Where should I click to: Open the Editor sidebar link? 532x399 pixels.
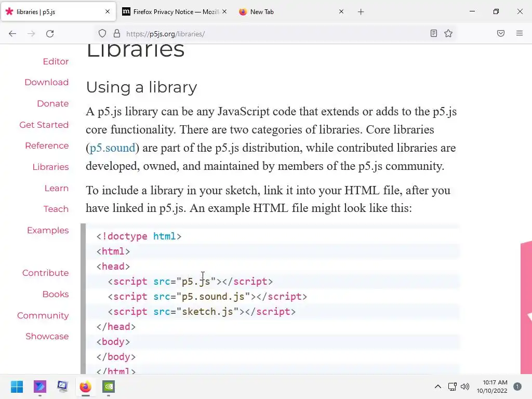pos(56,61)
